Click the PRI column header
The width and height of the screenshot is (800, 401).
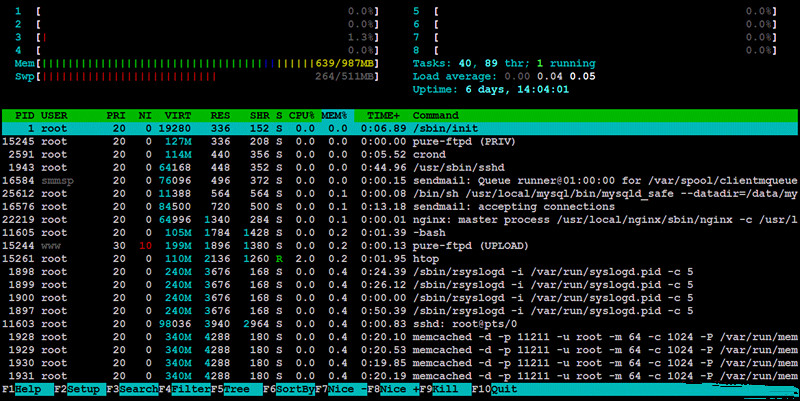click(116, 115)
